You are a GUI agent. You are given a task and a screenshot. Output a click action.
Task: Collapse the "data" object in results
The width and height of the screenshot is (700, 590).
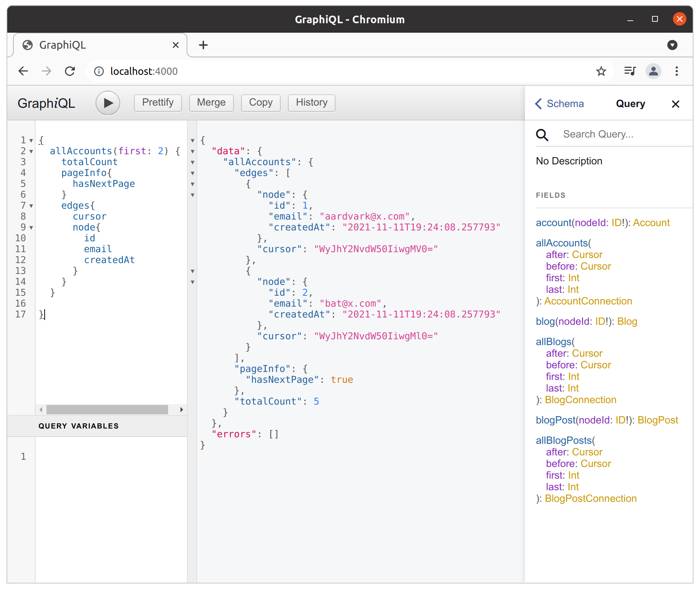192,151
